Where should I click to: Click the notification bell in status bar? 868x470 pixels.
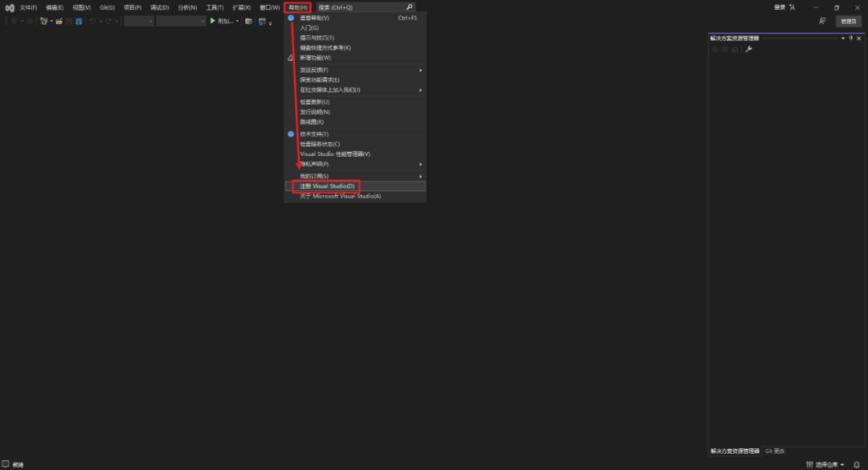(857, 464)
